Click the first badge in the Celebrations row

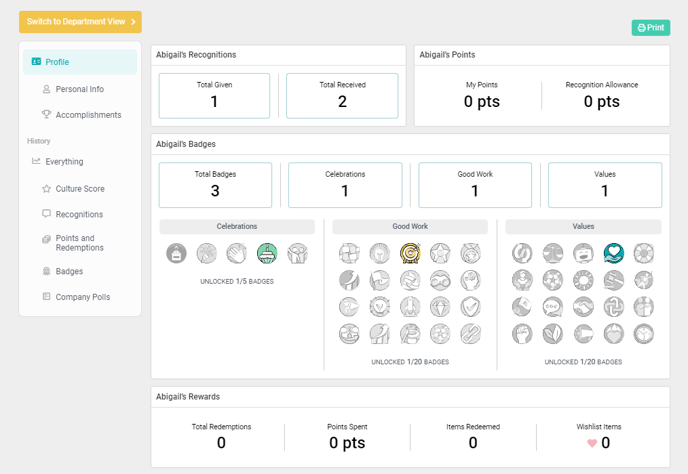[x=176, y=253]
